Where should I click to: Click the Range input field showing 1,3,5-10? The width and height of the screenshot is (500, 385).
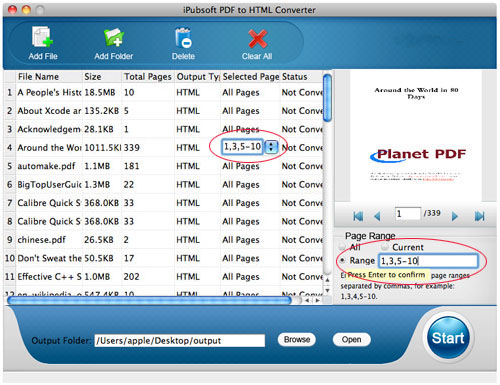coord(428,261)
